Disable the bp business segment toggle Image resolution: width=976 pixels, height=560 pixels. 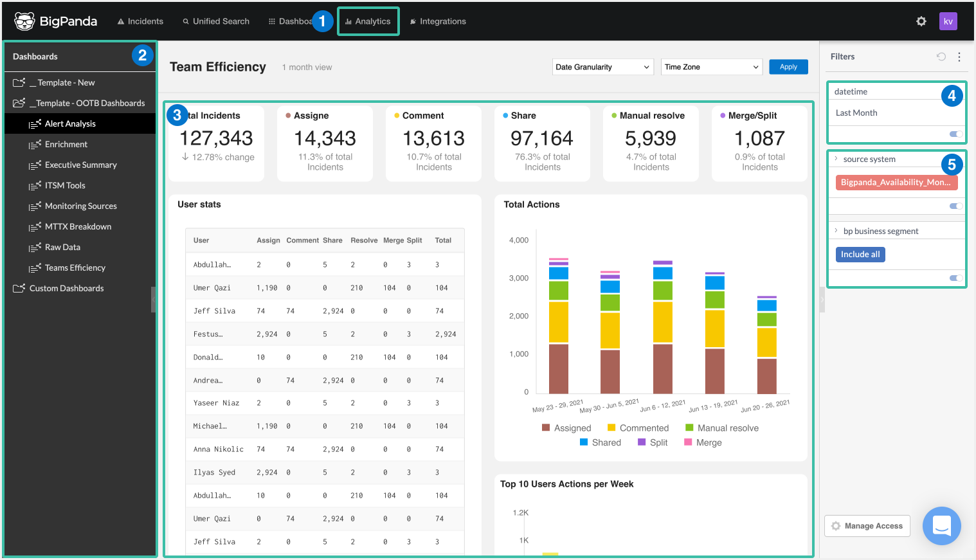[955, 278]
